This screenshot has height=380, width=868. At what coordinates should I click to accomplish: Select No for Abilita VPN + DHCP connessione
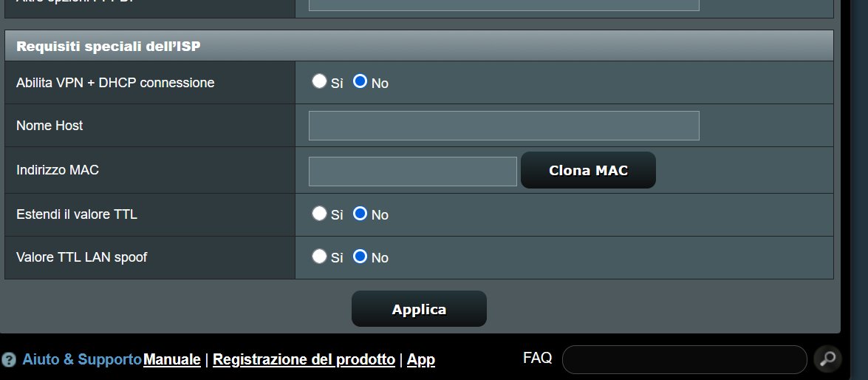coord(360,81)
